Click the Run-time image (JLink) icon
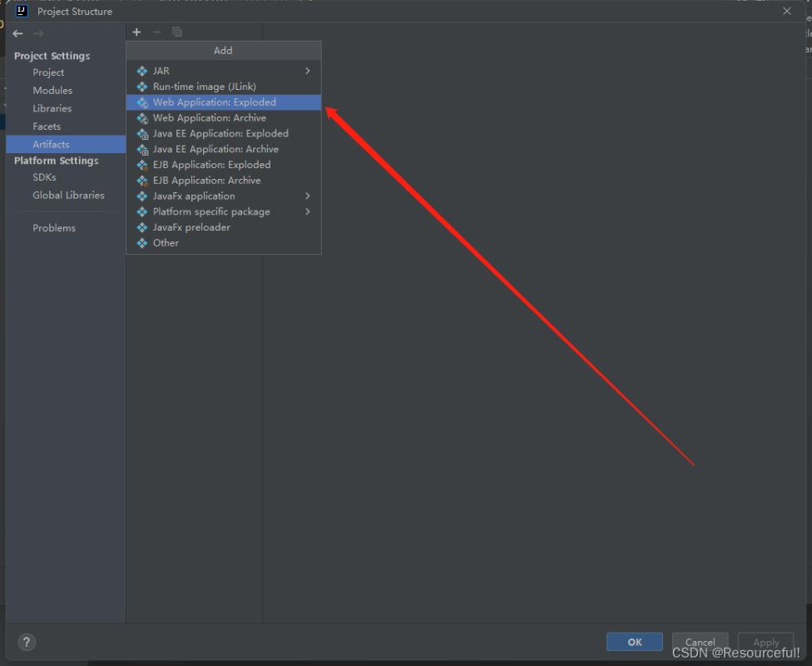The image size is (812, 666). (x=142, y=87)
